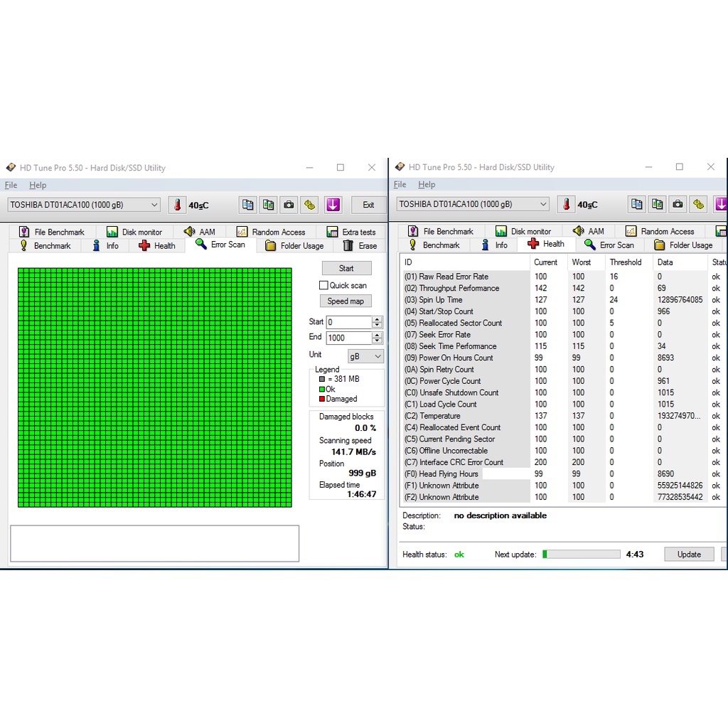Open the File menu in the left window

[11, 185]
